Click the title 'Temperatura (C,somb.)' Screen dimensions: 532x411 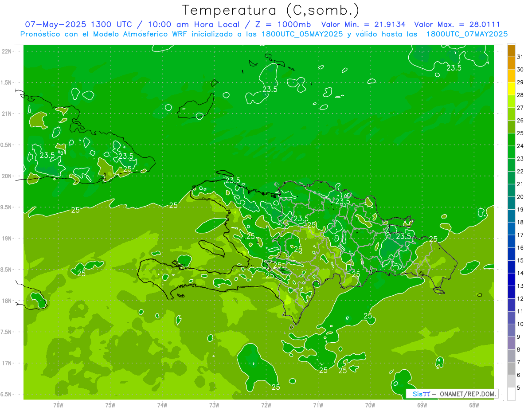coord(271,10)
